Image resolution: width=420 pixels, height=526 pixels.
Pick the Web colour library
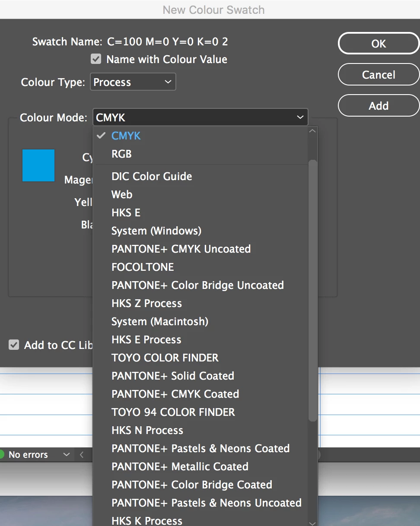tap(200, 194)
